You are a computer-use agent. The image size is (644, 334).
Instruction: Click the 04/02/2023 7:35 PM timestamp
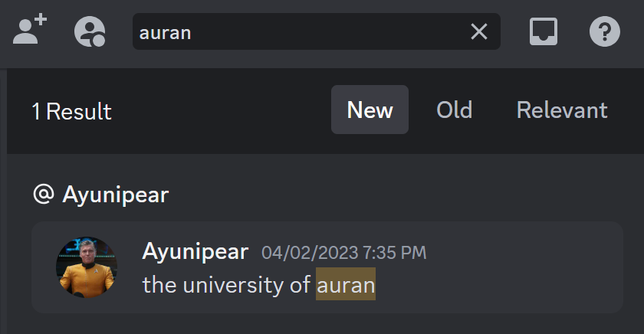coord(343,252)
